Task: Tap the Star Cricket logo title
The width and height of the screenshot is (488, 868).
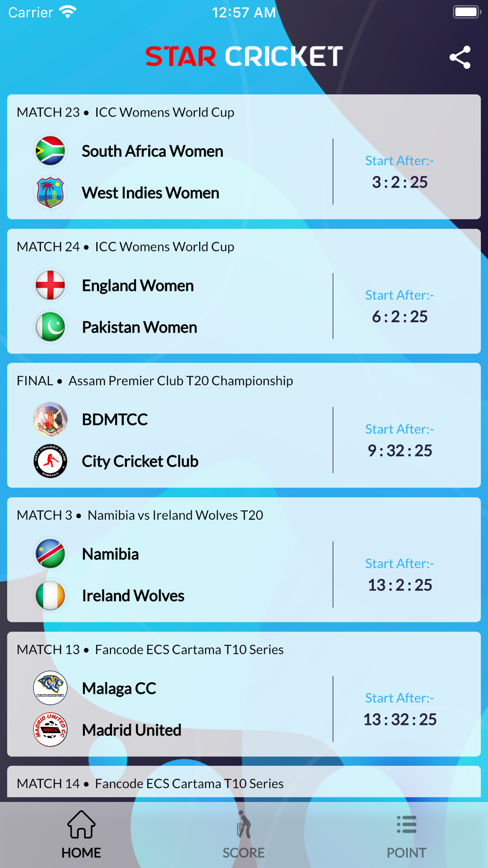Action: 244,57
